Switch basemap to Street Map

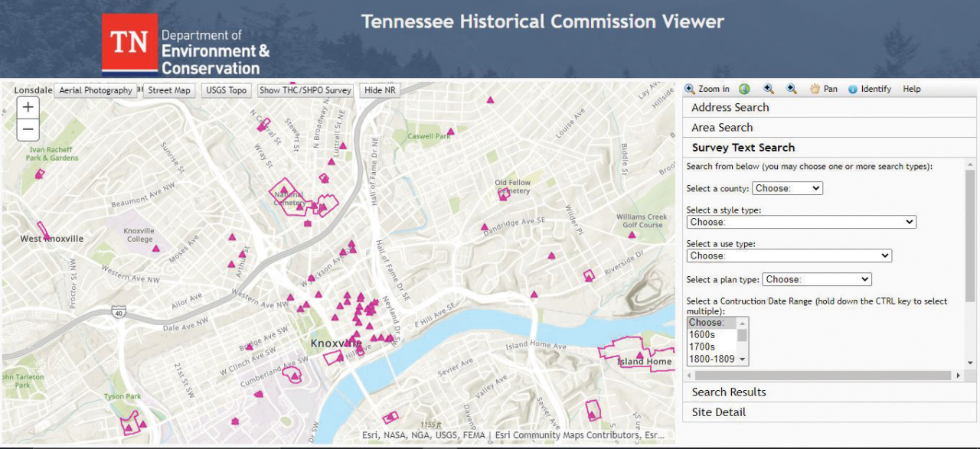[x=169, y=90]
